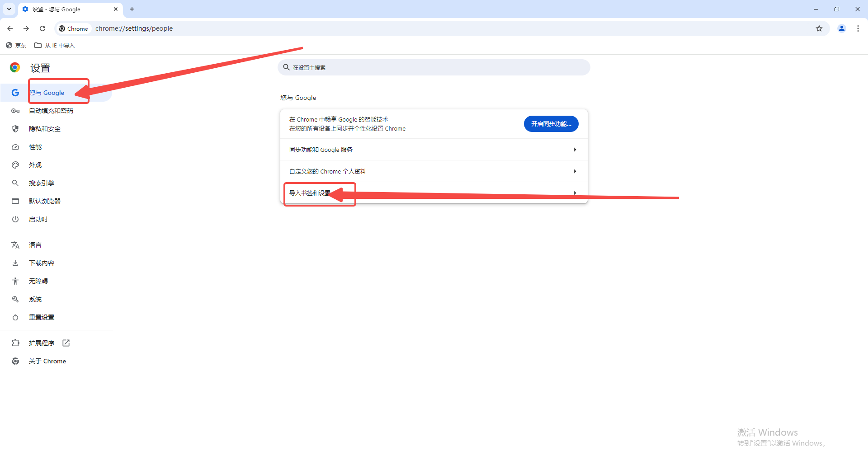Click the puzzle icon for 扩展程序

15,343
